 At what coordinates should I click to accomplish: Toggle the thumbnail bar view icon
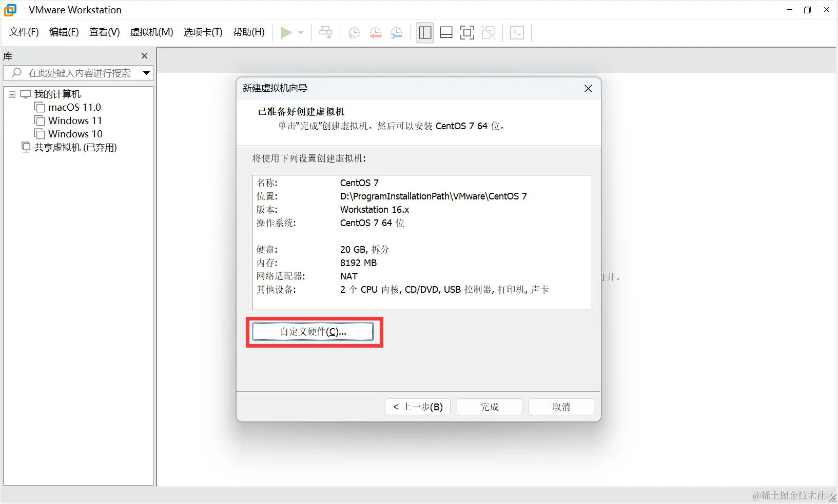(x=446, y=33)
